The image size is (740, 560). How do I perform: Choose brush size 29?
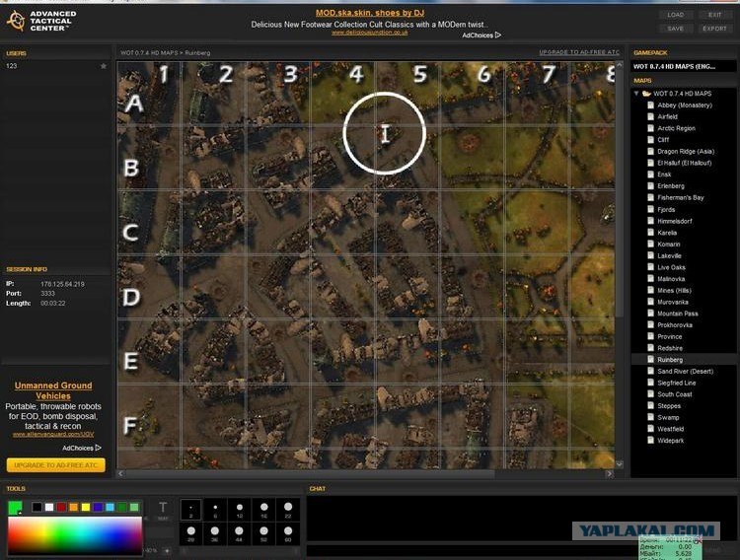click(x=190, y=533)
